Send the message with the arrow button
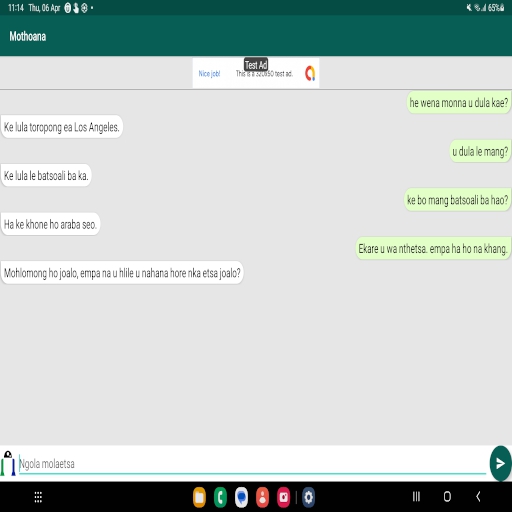The image size is (512, 512). pos(500,463)
